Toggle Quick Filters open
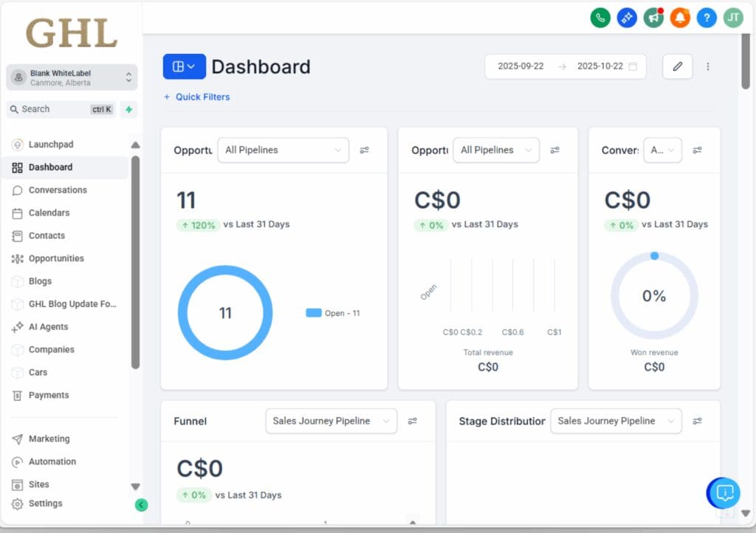This screenshot has height=533, width=756. pos(197,97)
